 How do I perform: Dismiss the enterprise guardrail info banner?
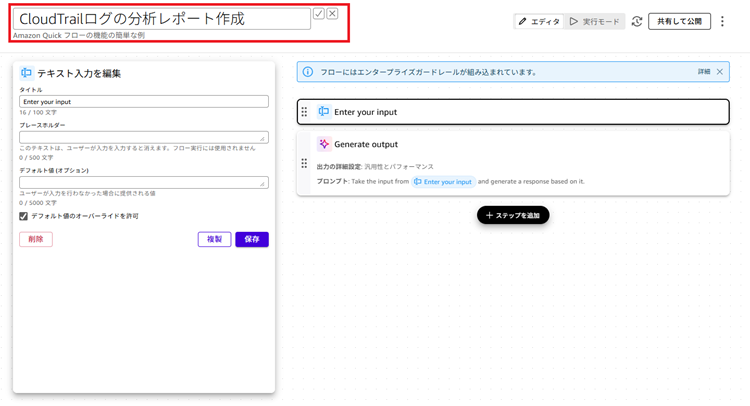719,72
